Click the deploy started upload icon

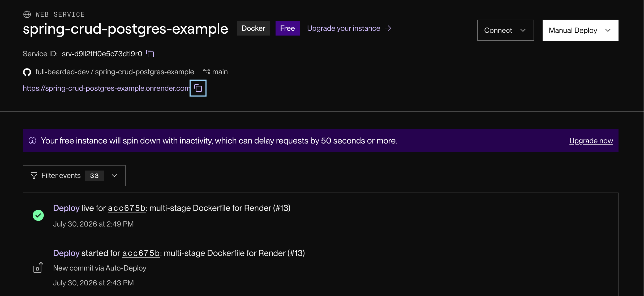[38, 268]
